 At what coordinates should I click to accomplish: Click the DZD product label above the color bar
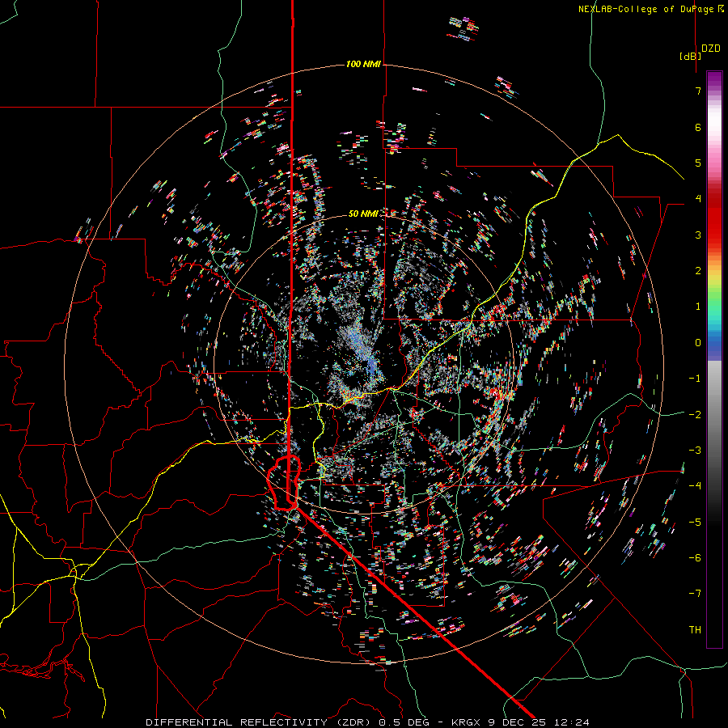[711, 49]
